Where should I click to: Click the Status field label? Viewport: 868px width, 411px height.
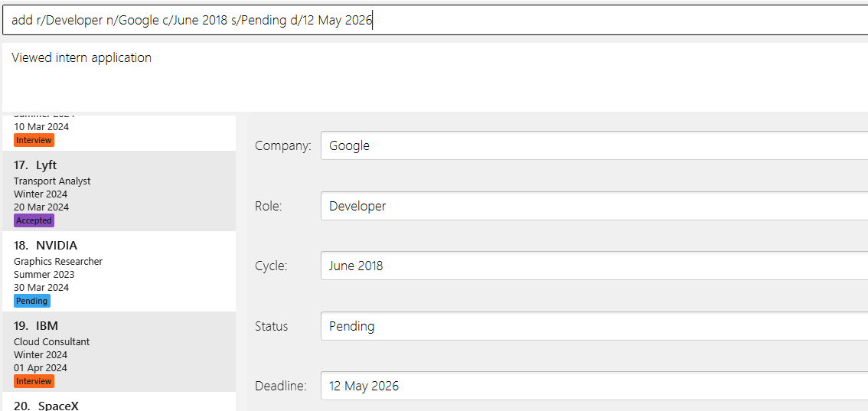coord(271,326)
